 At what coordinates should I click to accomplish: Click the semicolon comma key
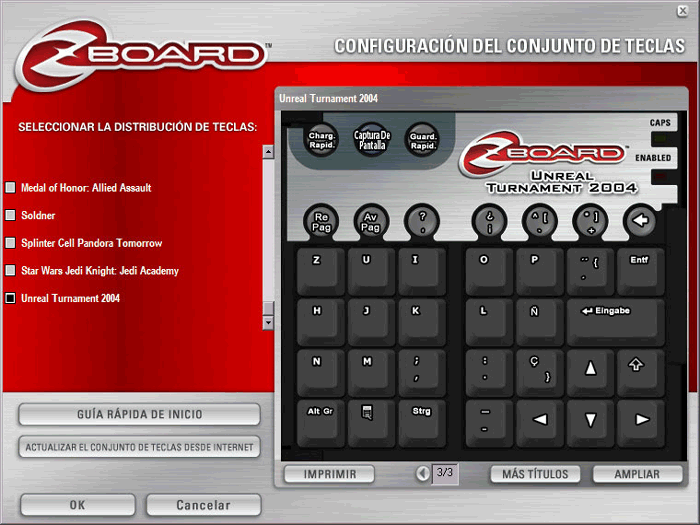tap(421, 372)
